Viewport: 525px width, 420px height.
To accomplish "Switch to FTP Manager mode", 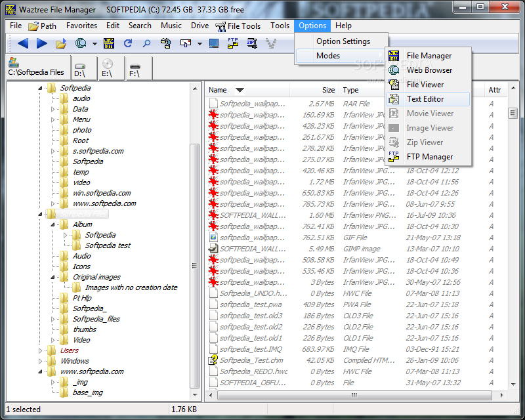I will 429,157.
